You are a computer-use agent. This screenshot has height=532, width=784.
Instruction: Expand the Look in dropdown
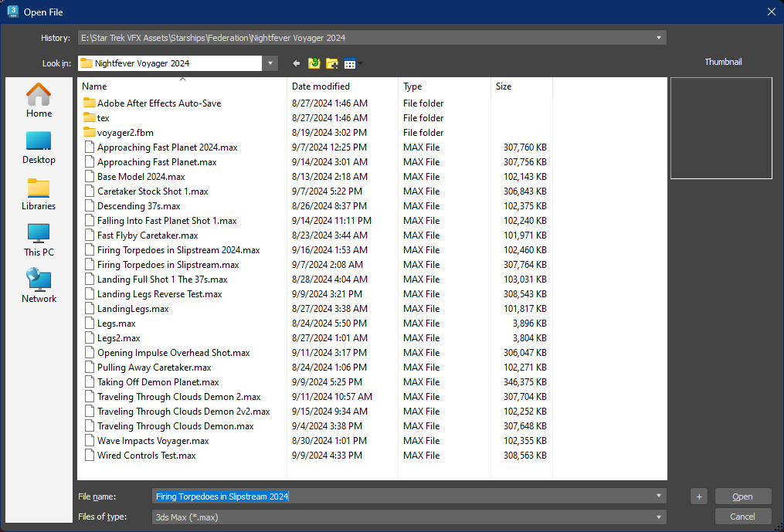[270, 63]
